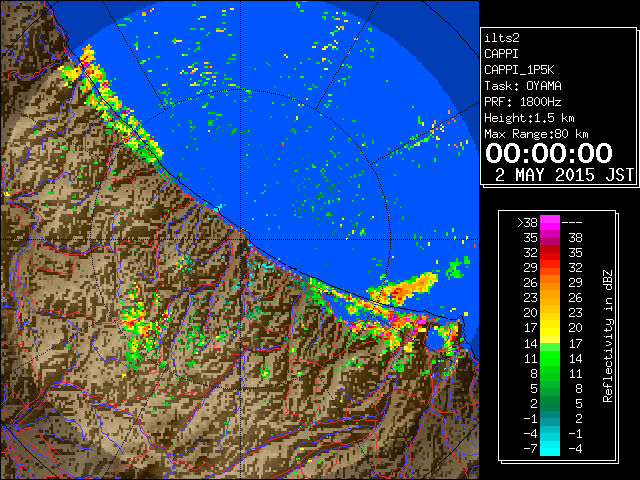The width and height of the screenshot is (640, 480).
Task: Click the "CAPPI_1P5K" text
Action: click(x=519, y=70)
